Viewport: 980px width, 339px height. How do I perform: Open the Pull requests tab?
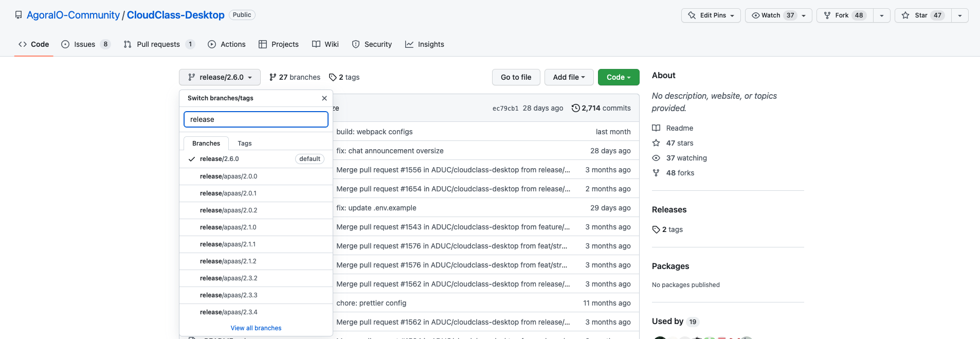pyautogui.click(x=158, y=44)
